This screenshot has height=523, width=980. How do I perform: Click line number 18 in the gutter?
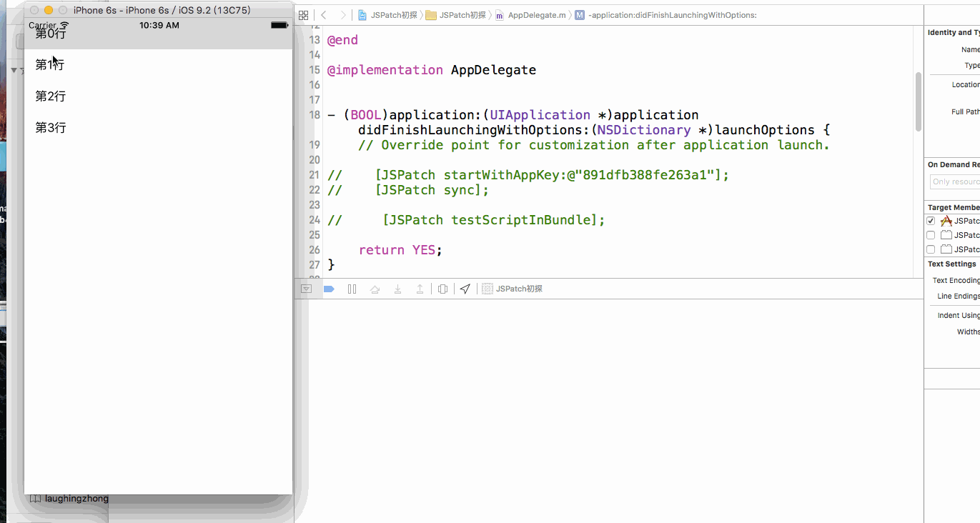315,115
